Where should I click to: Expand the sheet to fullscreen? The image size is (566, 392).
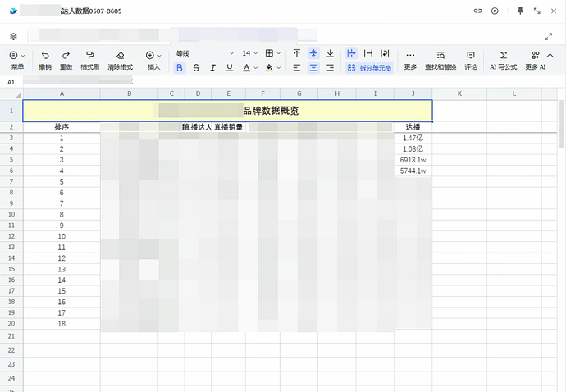click(548, 36)
